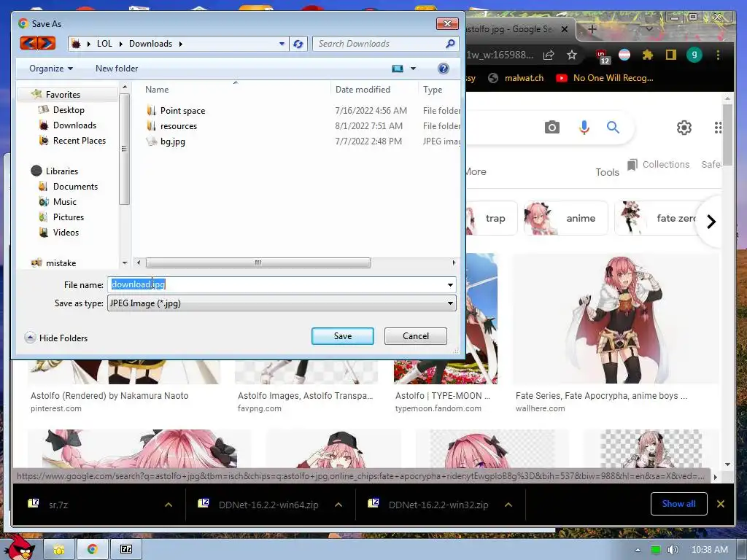Expand sr.7z download options
The height and width of the screenshot is (560, 747).
coord(169,505)
